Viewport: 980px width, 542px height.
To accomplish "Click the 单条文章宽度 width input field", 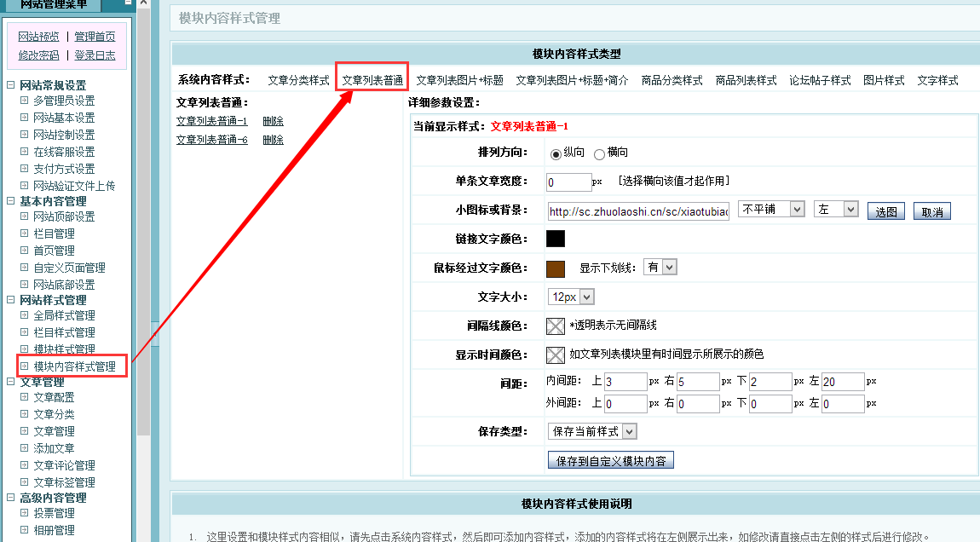I will (x=568, y=182).
